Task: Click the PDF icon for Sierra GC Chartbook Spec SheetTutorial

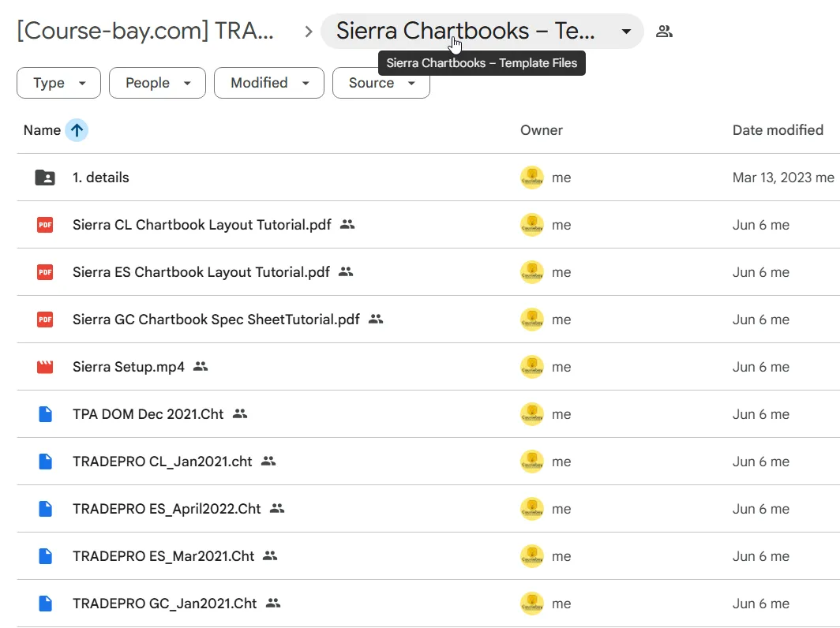Action: pyautogui.click(x=45, y=320)
